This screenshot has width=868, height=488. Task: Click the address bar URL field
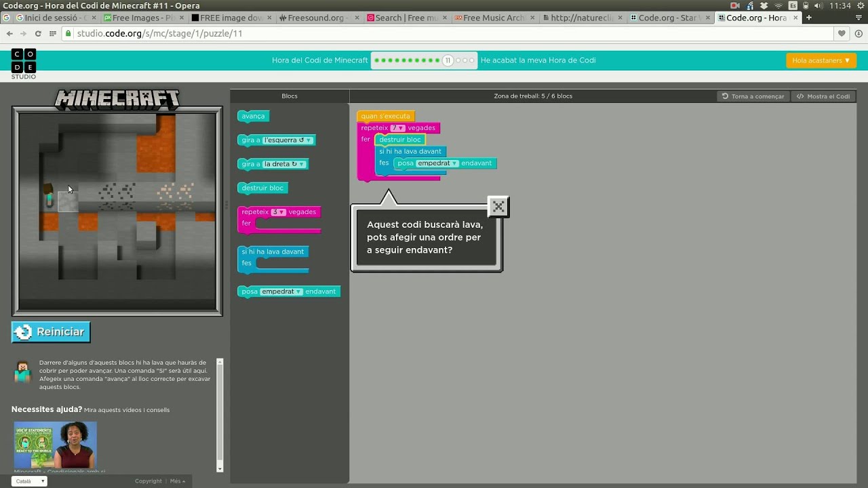[448, 33]
